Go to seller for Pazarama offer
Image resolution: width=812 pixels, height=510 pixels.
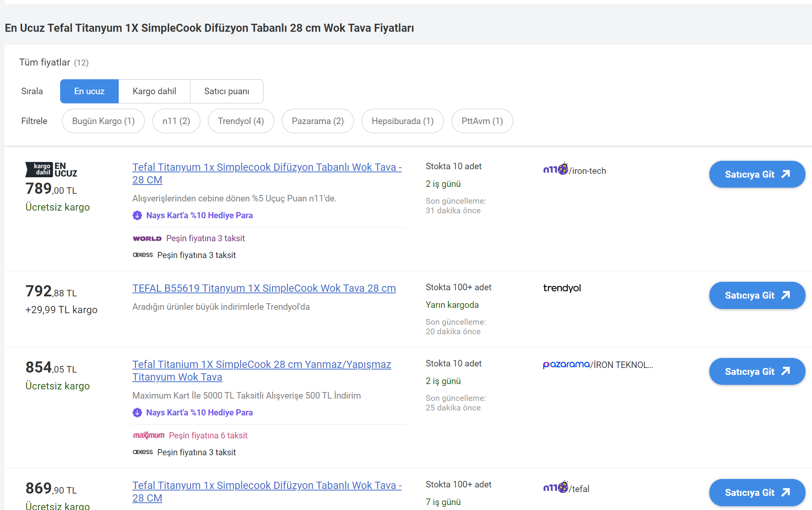click(757, 371)
